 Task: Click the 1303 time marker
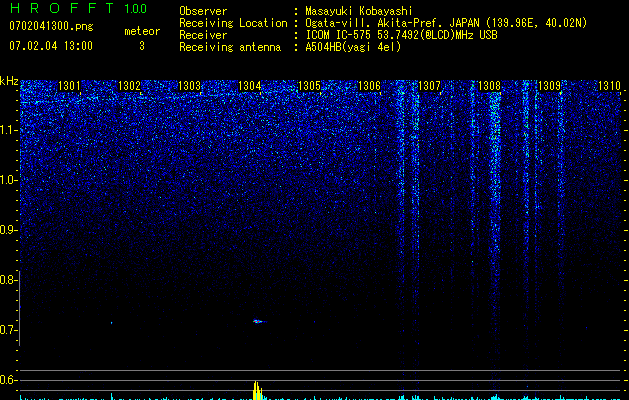click(x=189, y=86)
